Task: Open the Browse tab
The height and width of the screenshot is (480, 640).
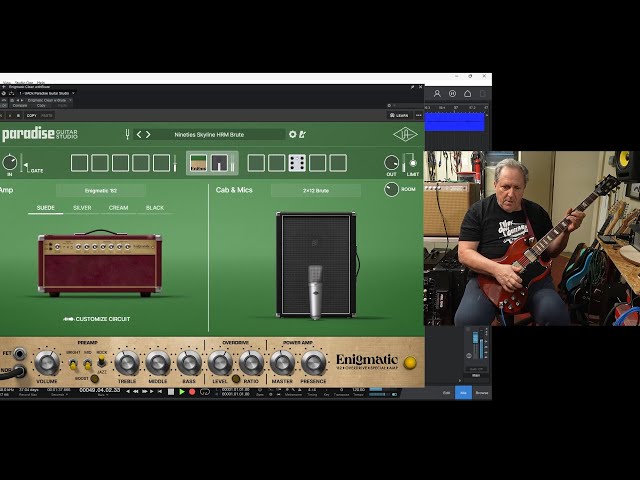Action: click(482, 393)
